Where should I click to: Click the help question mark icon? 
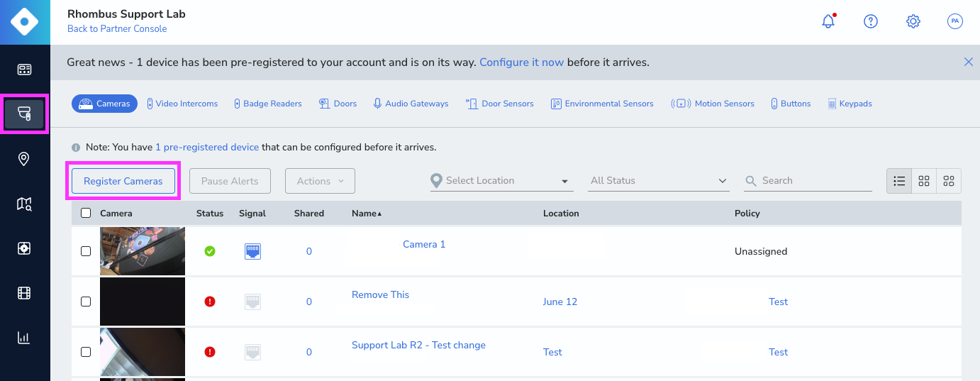tap(871, 22)
